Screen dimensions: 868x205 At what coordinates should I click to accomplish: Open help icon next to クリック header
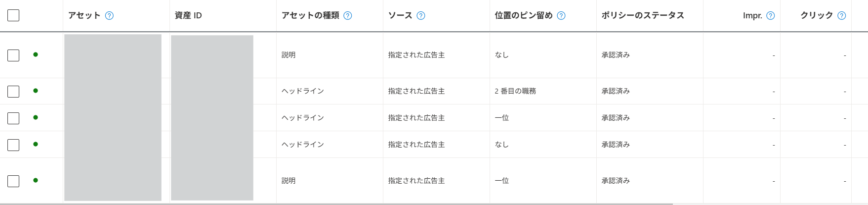click(x=842, y=16)
